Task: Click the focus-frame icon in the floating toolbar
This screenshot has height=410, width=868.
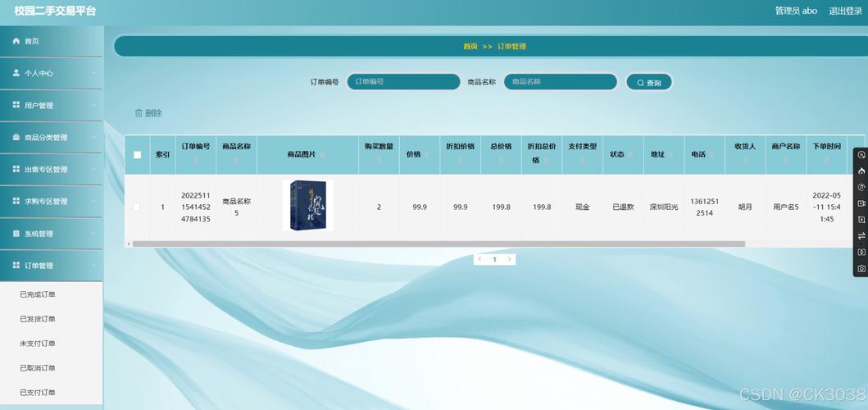Action: [x=861, y=252]
